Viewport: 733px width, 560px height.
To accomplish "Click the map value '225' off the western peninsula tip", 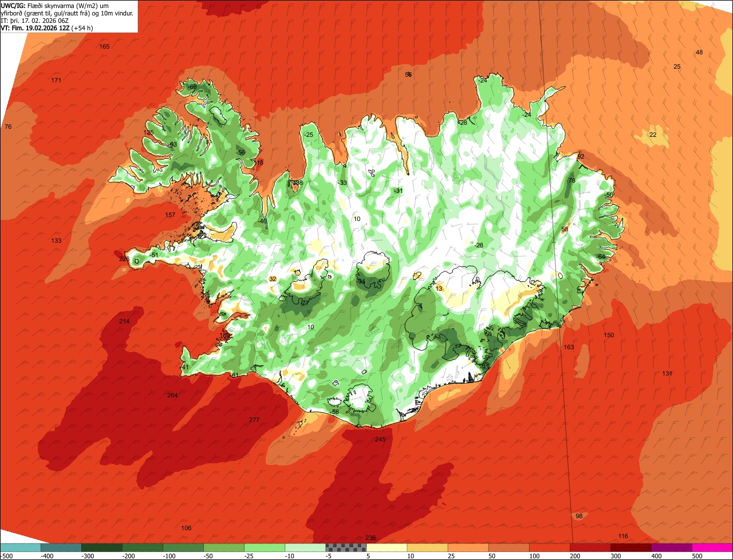I will pos(124,259).
